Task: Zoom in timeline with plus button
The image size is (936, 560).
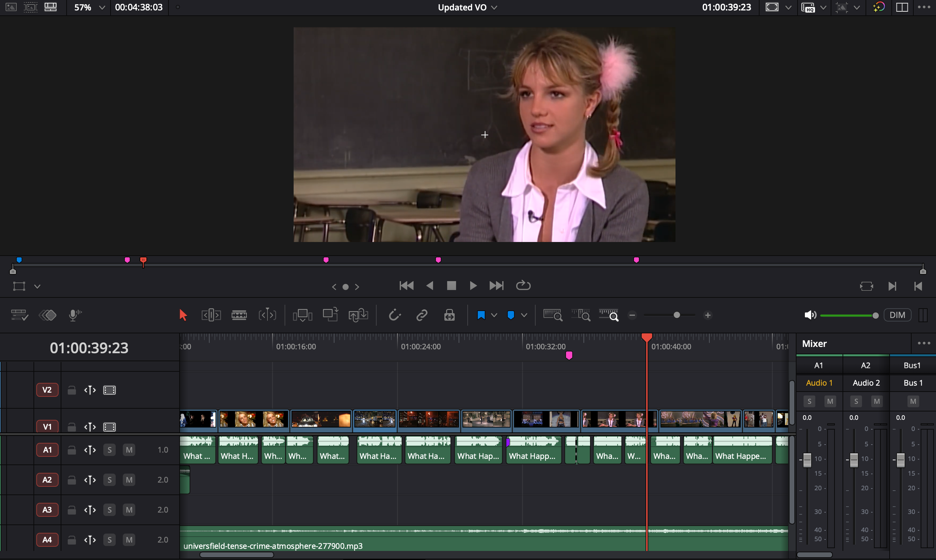Action: pyautogui.click(x=708, y=315)
